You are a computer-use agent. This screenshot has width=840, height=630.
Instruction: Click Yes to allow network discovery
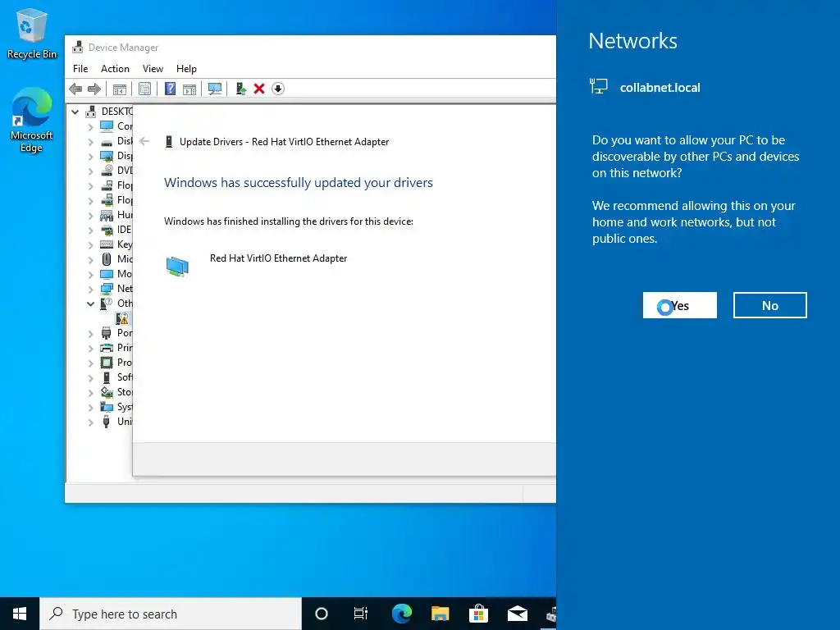679,305
